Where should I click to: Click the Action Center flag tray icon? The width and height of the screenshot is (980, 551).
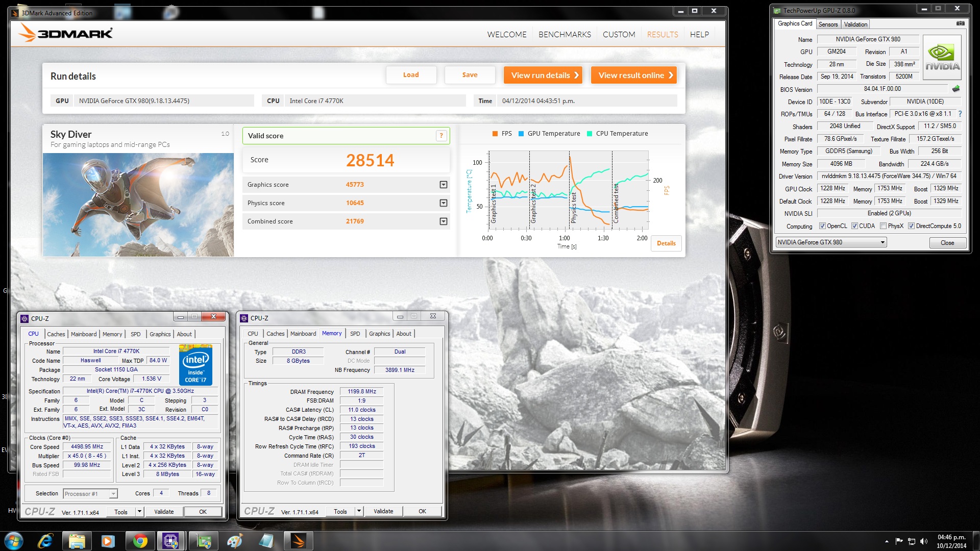899,541
